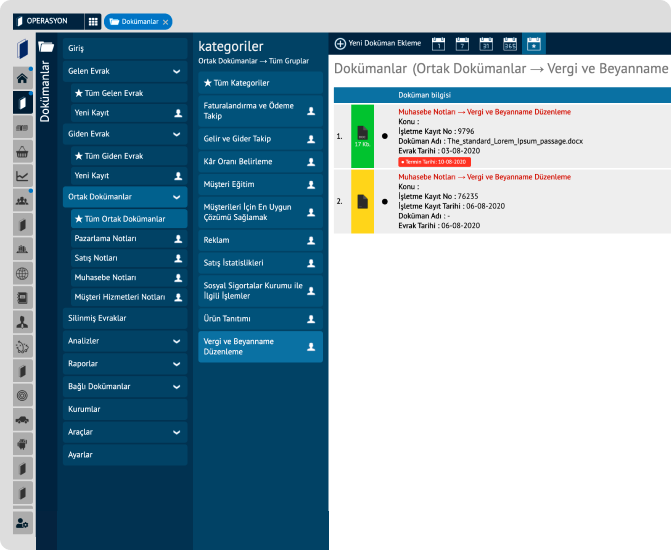671x550 pixels.
Task: Click the file icon in the yellow block
Action: [x=362, y=201]
